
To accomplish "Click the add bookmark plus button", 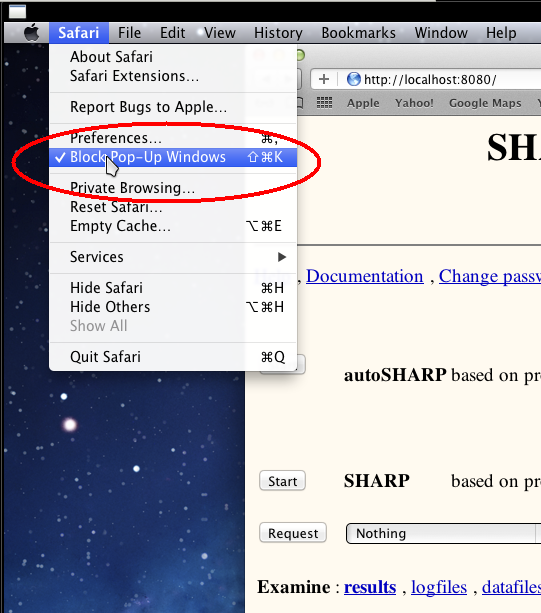I will point(324,79).
